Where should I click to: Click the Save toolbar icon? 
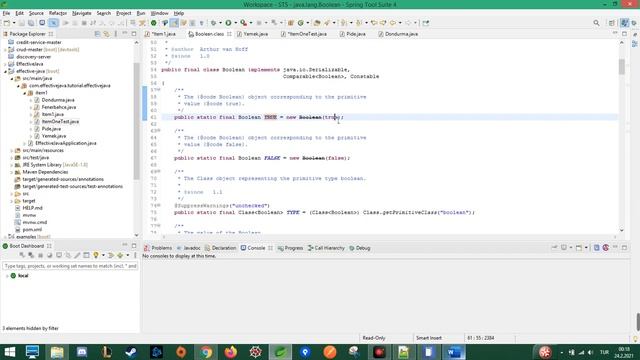coord(22,23)
